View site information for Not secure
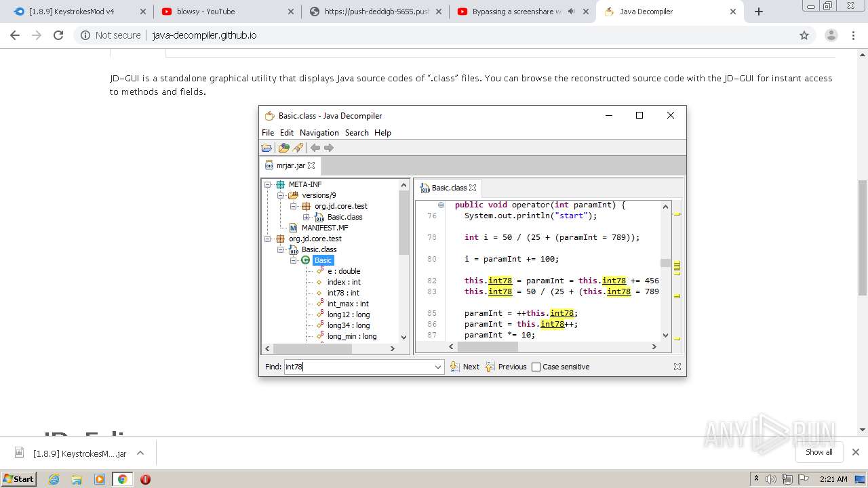This screenshot has height=488, width=868. coord(111,35)
